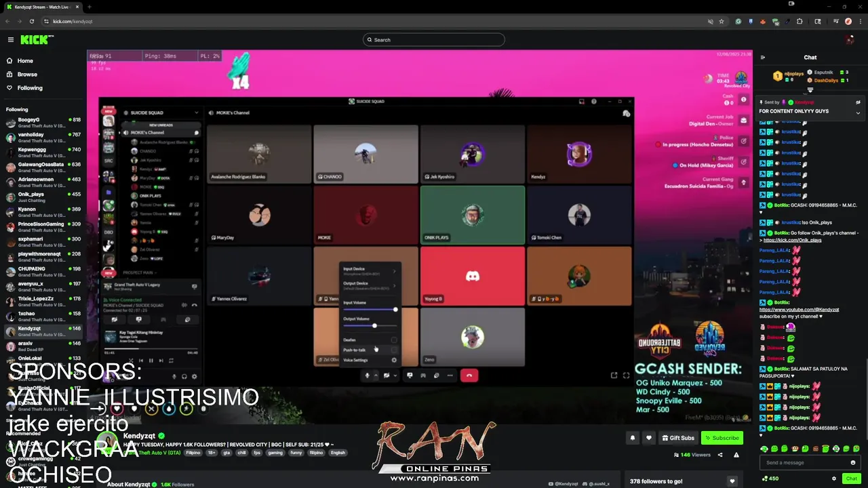Toggle camera in Discord call bar
Image resolution: width=868 pixels, height=488 pixels.
coord(387,375)
